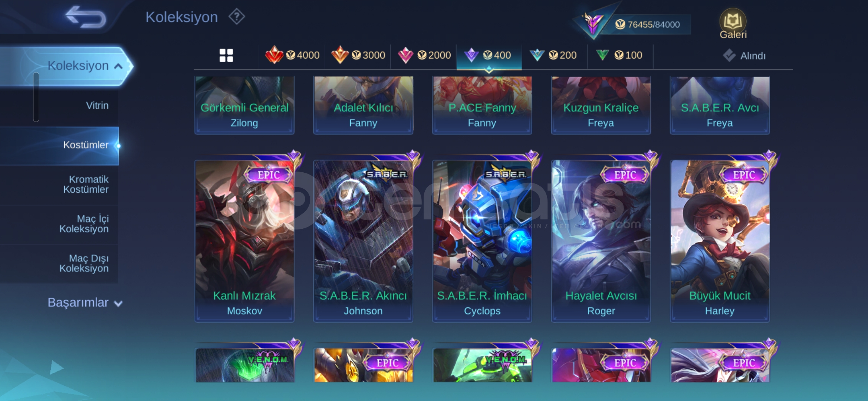Go to Maç İçi Koleksiyon
This screenshot has width=868, height=401.
pos(84,224)
